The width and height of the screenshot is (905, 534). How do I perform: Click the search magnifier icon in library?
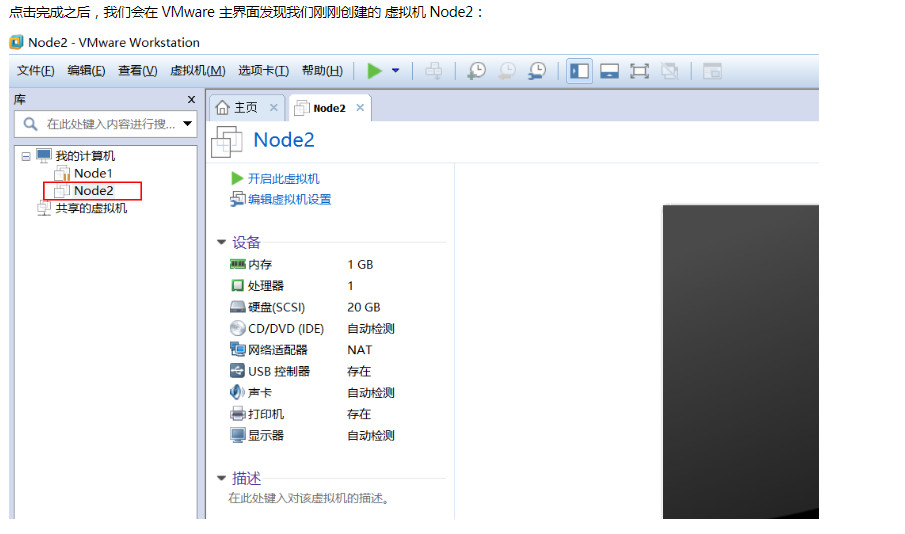point(30,124)
